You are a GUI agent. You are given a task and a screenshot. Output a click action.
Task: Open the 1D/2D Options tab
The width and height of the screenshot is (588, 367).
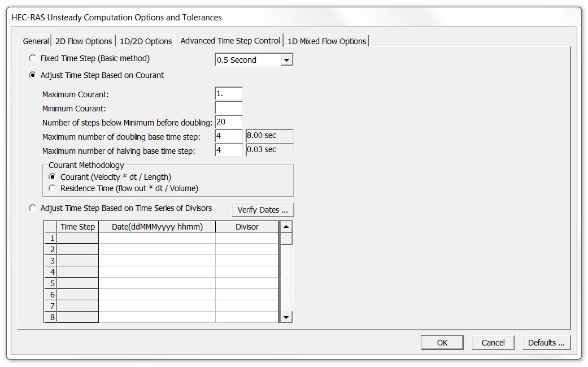146,41
